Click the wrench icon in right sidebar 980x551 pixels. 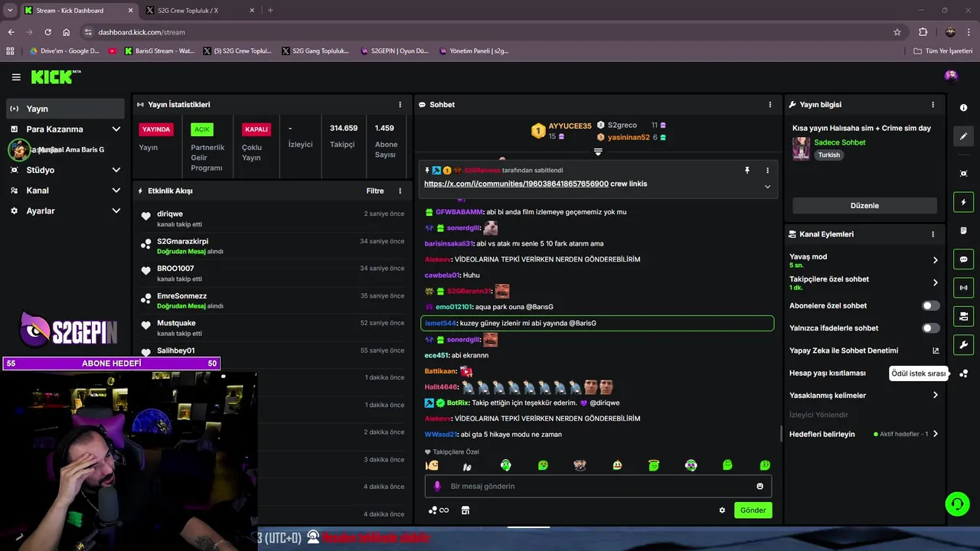point(963,344)
